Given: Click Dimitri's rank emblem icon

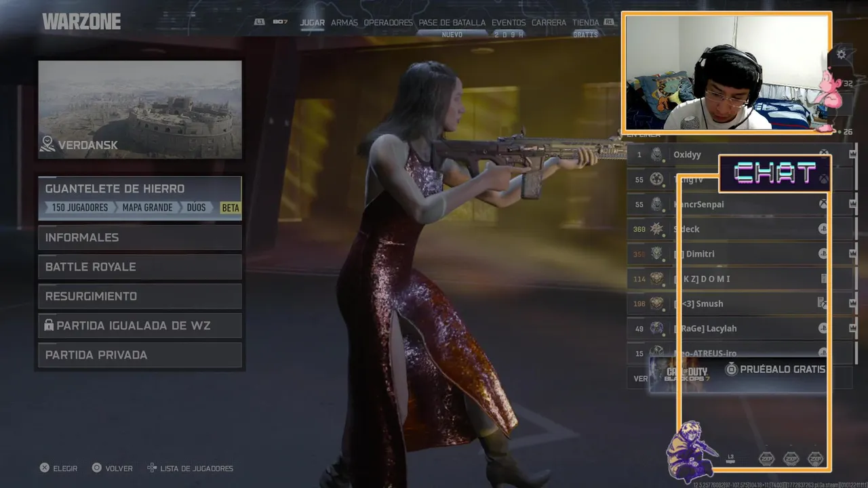Looking at the screenshot, I should (656, 253).
